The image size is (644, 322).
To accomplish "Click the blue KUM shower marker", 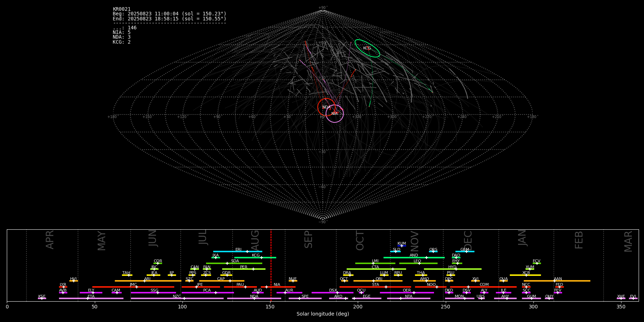I will [x=402, y=245].
